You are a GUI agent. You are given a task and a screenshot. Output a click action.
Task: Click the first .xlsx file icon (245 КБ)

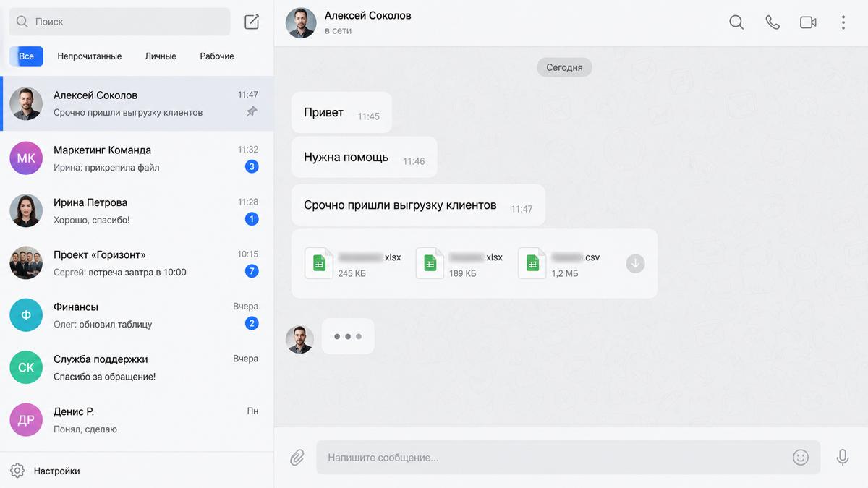[319, 263]
